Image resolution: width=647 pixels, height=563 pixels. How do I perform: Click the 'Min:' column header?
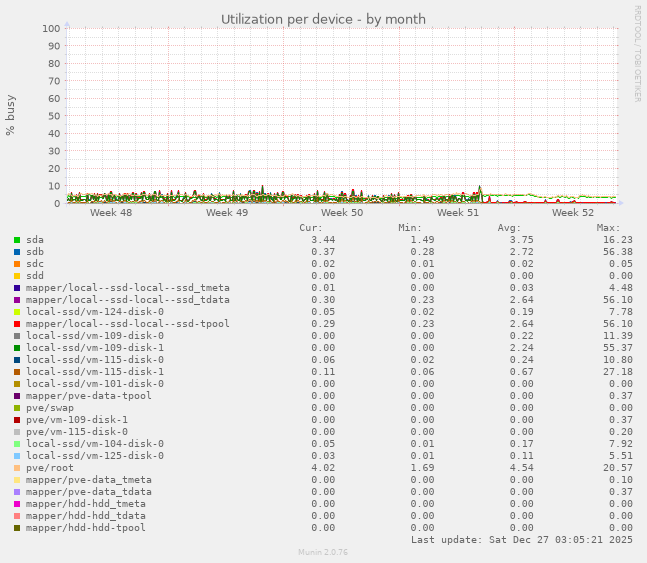(410, 228)
